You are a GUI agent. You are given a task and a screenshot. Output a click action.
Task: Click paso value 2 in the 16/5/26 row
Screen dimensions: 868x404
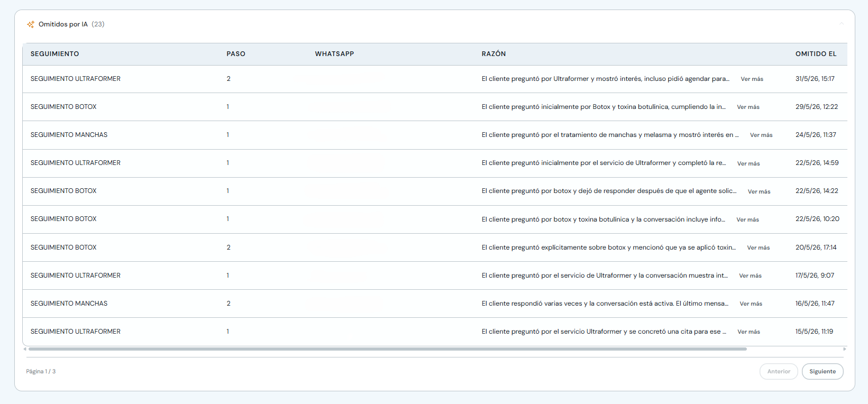[229, 304]
